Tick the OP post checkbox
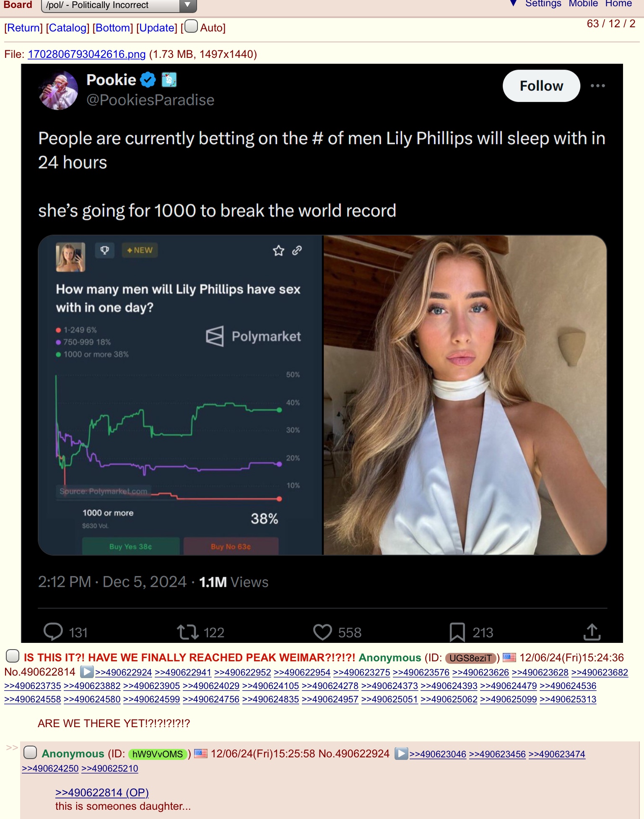The width and height of the screenshot is (644, 819). pyautogui.click(x=13, y=655)
